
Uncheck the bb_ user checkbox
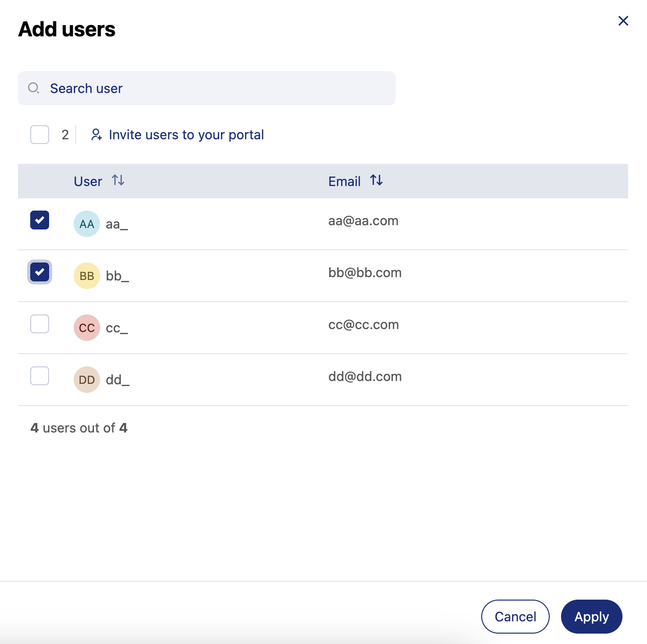coord(40,272)
